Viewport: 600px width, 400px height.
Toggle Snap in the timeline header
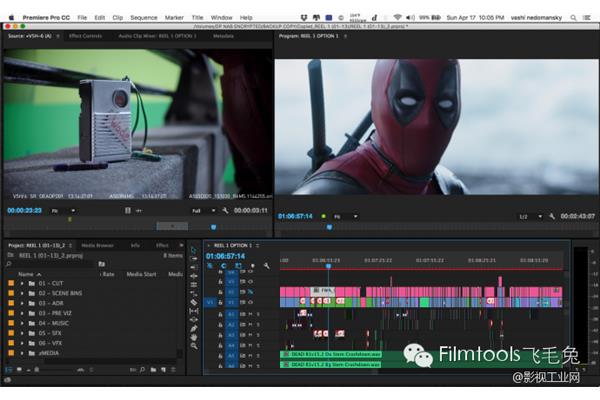click(223, 266)
